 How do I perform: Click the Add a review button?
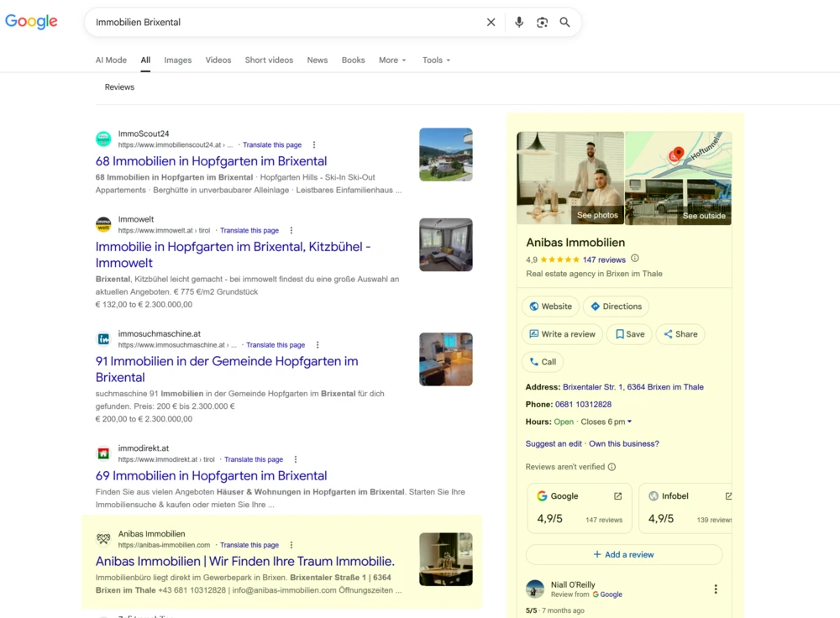coord(624,555)
